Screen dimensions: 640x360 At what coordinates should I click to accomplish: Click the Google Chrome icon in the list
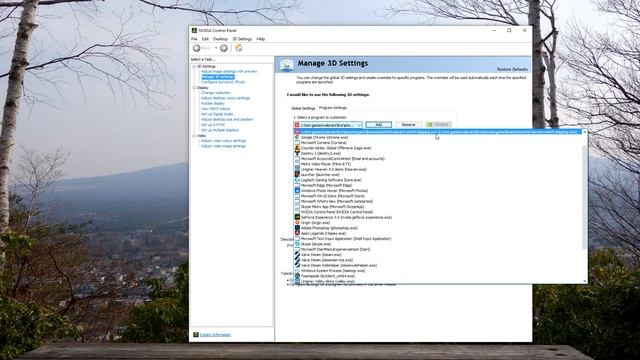297,138
